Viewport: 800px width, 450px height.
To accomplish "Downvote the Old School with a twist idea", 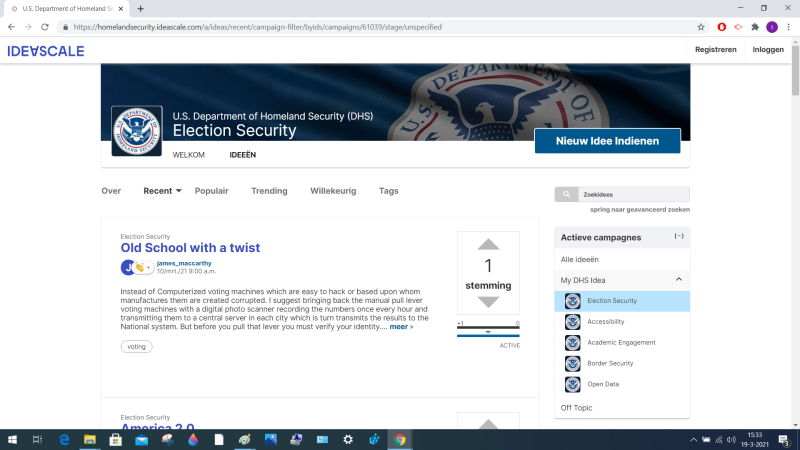I will click(488, 302).
